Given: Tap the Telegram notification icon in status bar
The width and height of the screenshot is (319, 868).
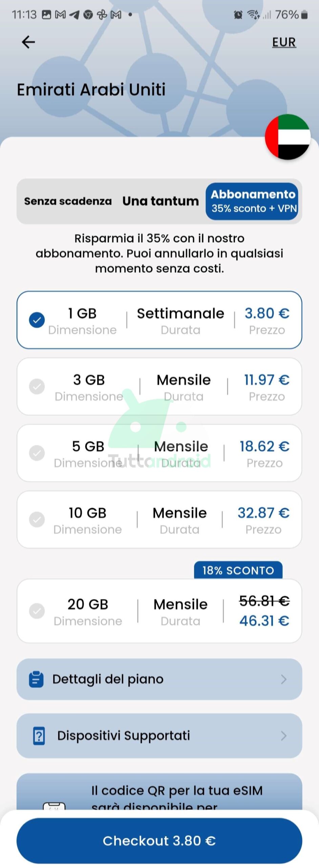Looking at the screenshot, I should [x=74, y=15].
